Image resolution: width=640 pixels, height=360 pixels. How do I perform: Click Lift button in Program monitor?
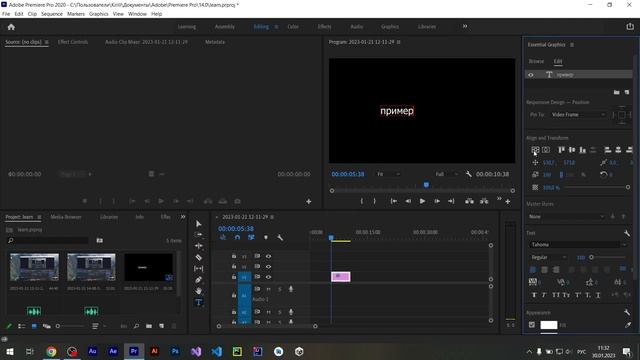pyautogui.click(x=469, y=201)
